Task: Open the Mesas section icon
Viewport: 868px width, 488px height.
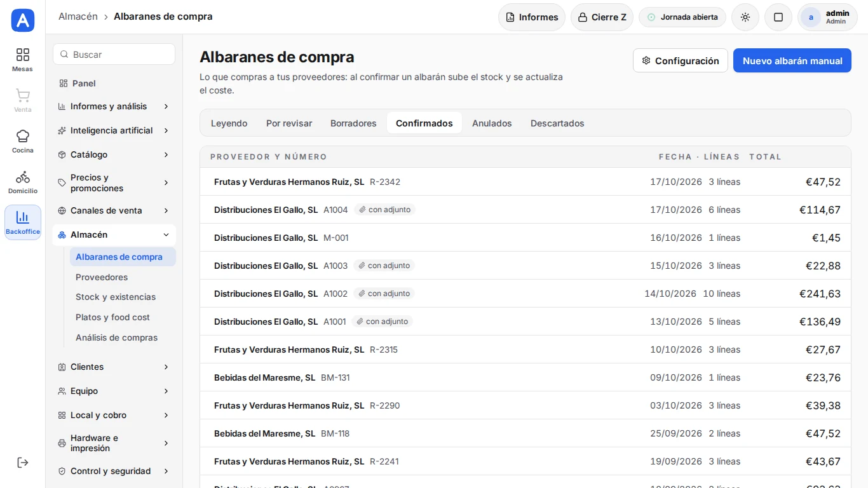Action: [x=23, y=60]
